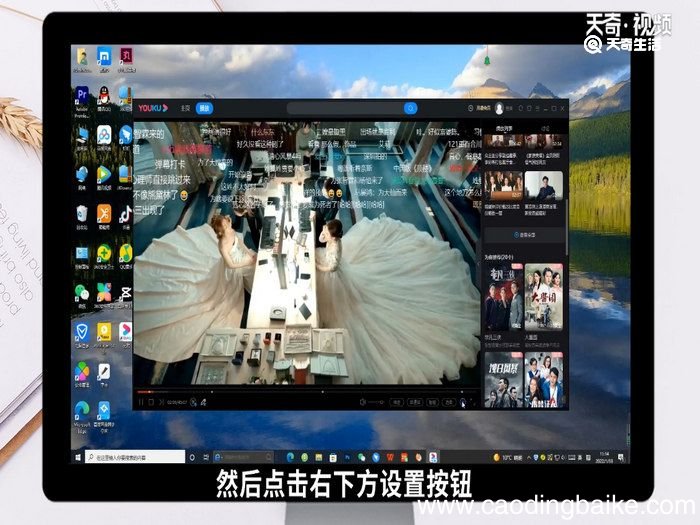
Task: Pause the video with the pause button
Action: pyautogui.click(x=141, y=402)
